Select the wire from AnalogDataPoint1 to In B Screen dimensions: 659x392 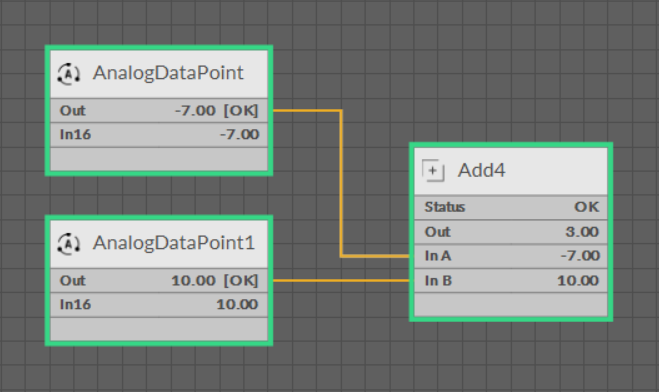(341, 280)
